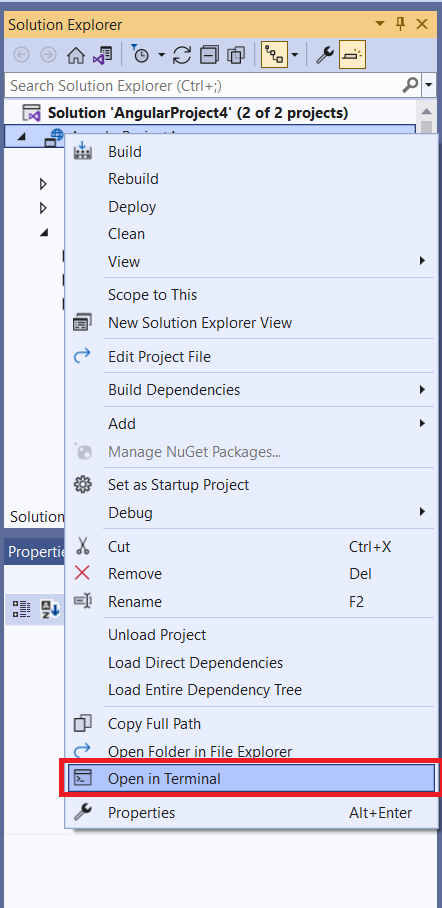The image size is (442, 908).
Task: Toggle the Preview Selected Items button
Action: click(352, 55)
